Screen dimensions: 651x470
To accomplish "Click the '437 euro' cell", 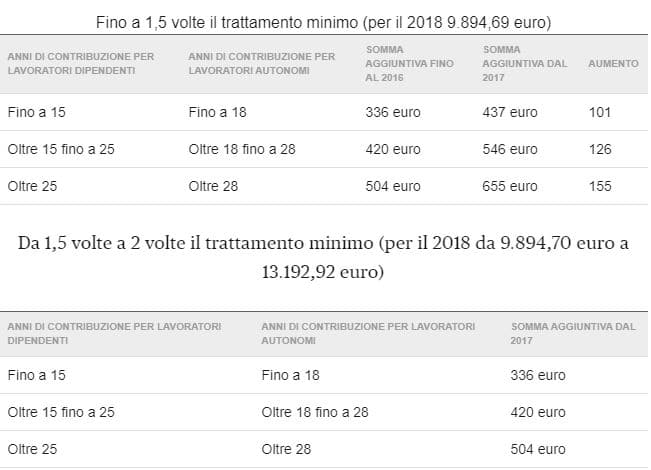I will point(509,112).
